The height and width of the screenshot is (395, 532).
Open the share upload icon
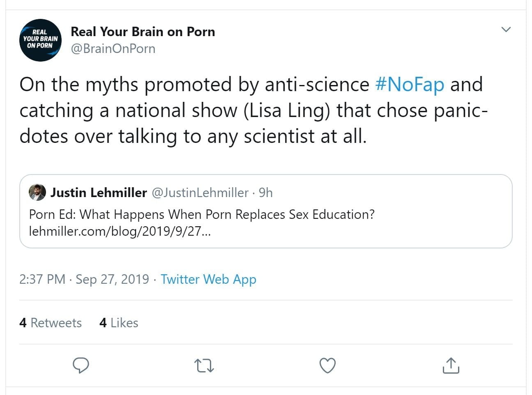pos(451,365)
